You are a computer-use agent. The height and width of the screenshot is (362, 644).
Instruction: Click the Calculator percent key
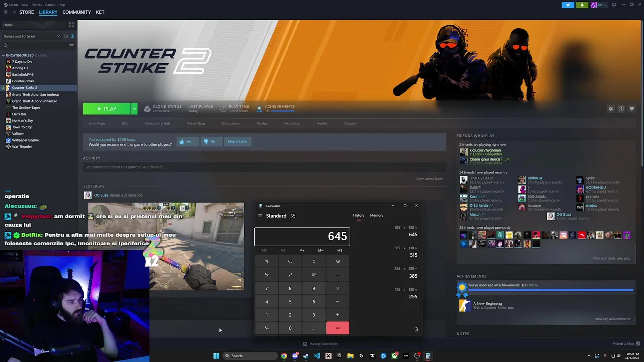(x=267, y=261)
